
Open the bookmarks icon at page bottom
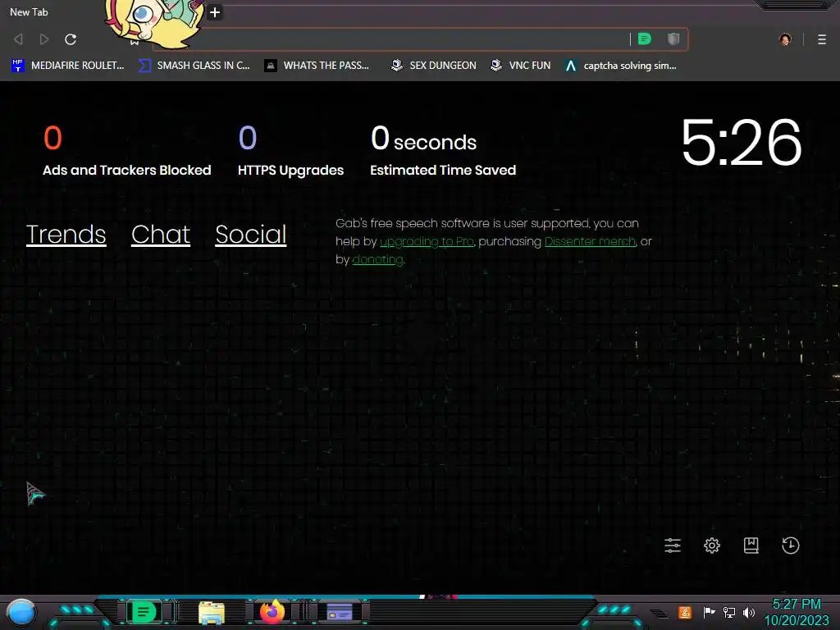pos(751,546)
